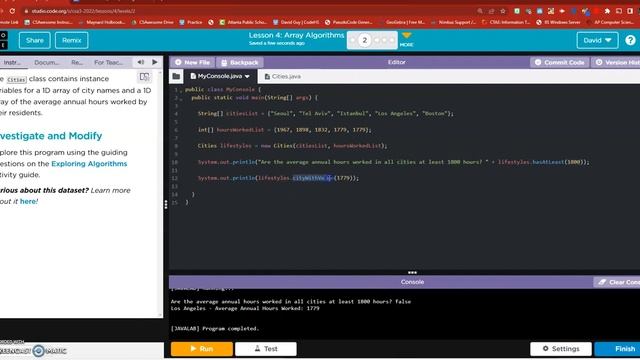The width and height of the screenshot is (640, 360).
Task: Click the Backpack bag icon
Action: pos(224,62)
